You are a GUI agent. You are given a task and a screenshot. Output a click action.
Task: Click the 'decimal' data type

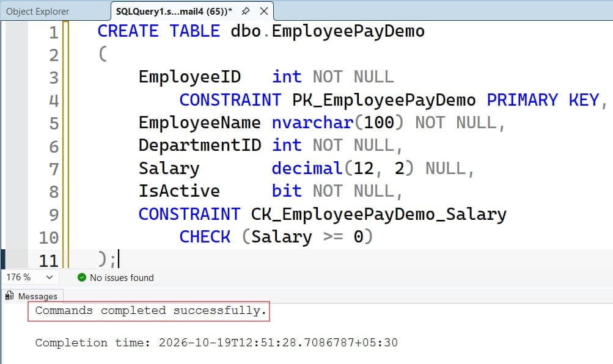pyautogui.click(x=307, y=169)
